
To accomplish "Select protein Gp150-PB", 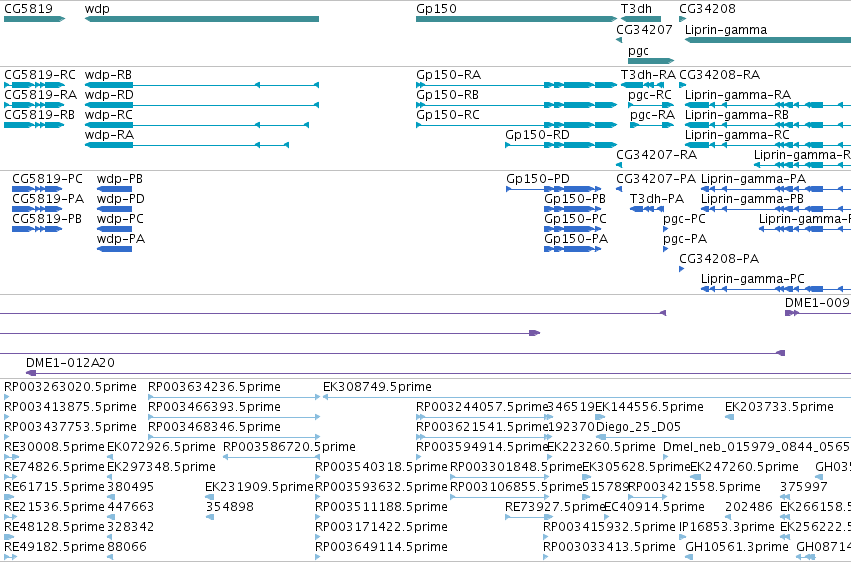I will 573,209.
